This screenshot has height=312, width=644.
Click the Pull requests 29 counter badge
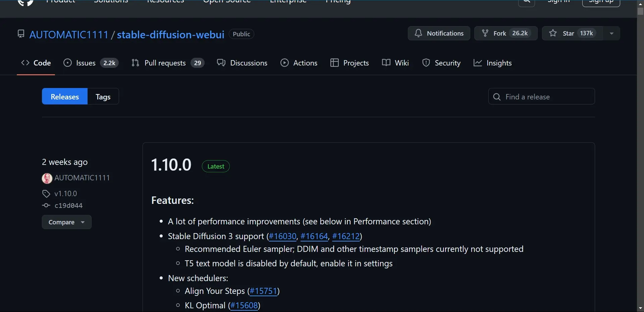(198, 63)
